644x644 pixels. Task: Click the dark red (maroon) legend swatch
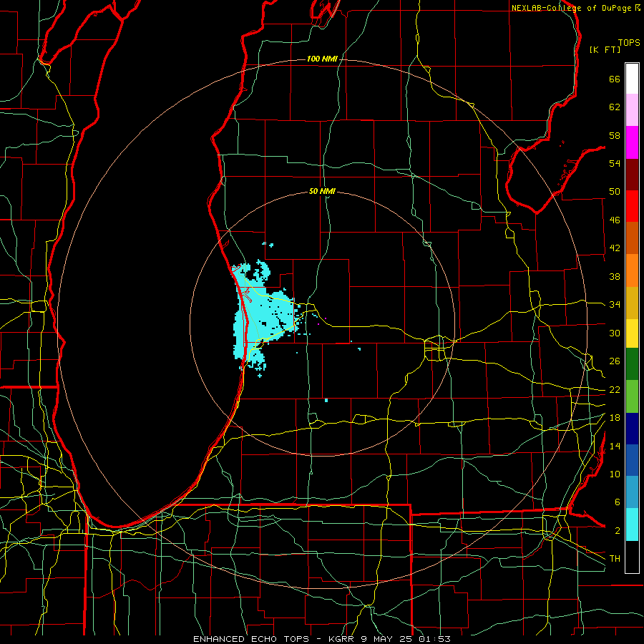click(632, 174)
